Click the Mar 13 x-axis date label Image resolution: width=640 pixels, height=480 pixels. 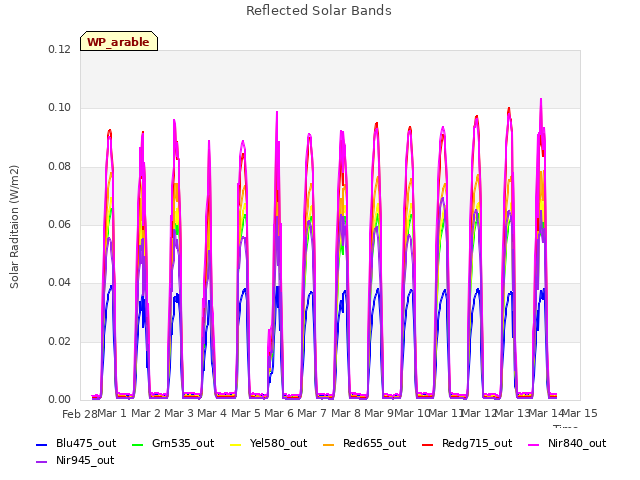click(512, 413)
